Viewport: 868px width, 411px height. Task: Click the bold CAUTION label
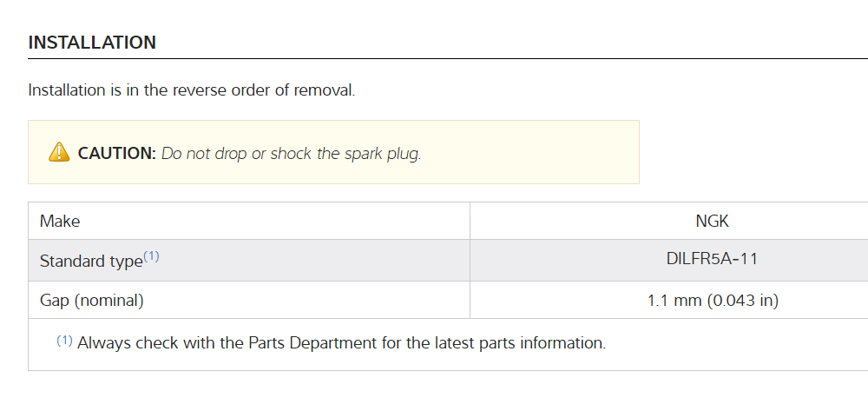click(x=116, y=153)
